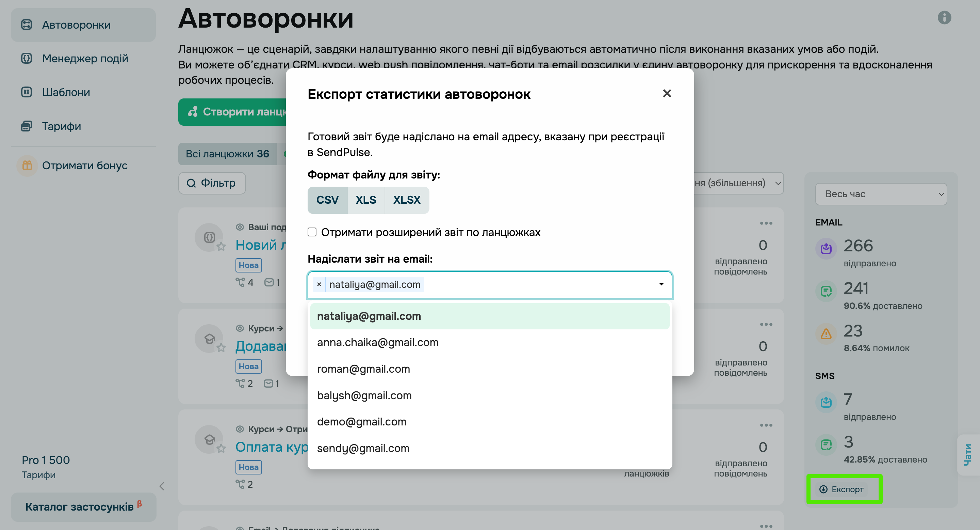The image size is (980, 530).
Task: Click the gift icon next to «Отримати бонус»
Action: click(27, 165)
